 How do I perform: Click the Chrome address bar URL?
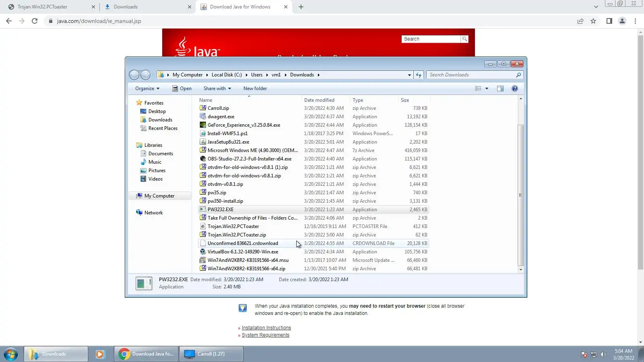[99, 21]
